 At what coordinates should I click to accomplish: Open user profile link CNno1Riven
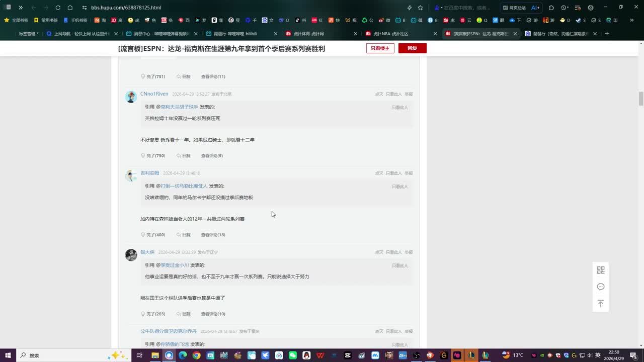(x=154, y=94)
